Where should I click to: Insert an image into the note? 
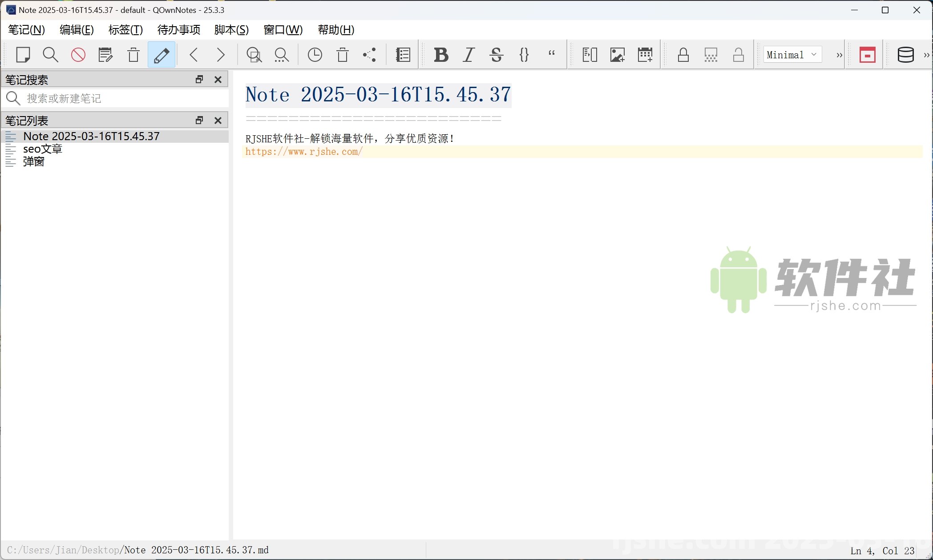coord(617,55)
